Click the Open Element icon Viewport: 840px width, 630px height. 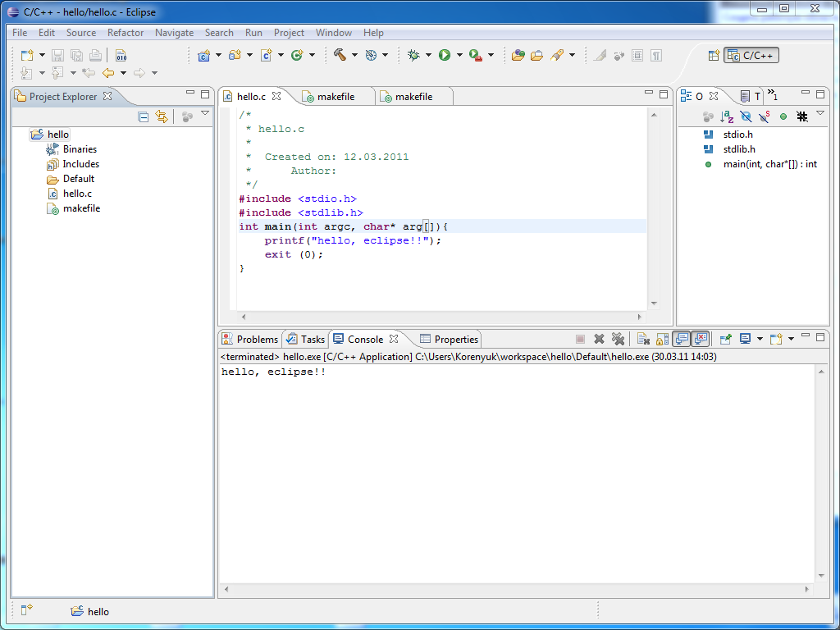coord(518,55)
